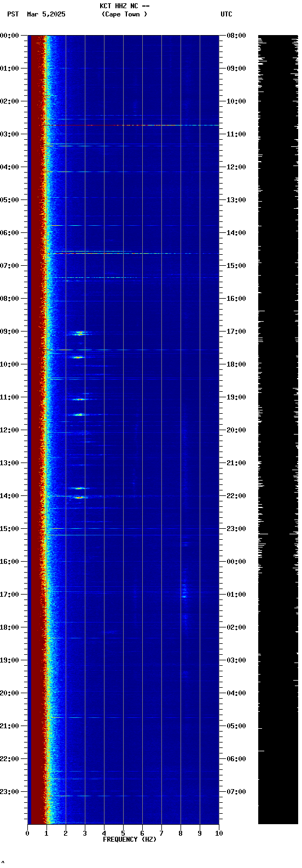
Task: Click UTC axis time label 10:00
Action: pyautogui.click(x=236, y=101)
